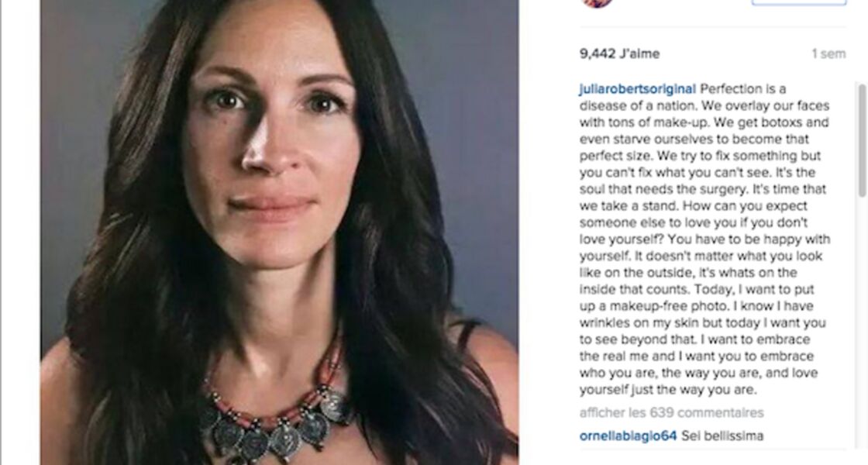Open the profile avatar above the likes

click(x=598, y=3)
